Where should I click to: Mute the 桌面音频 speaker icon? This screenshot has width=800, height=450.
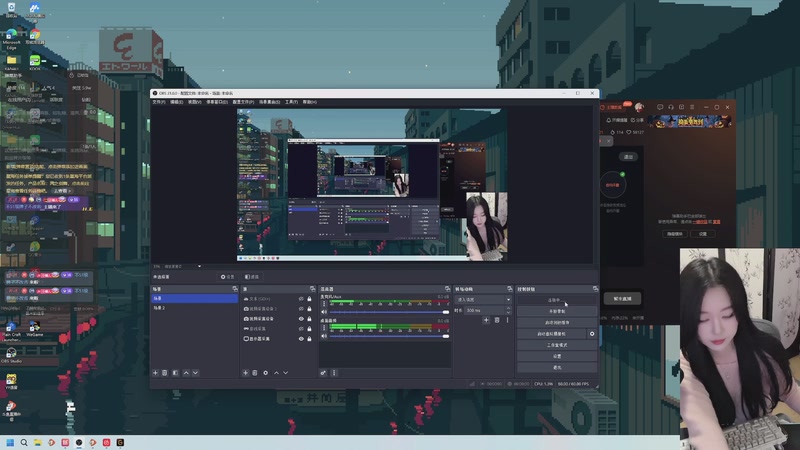coord(324,336)
